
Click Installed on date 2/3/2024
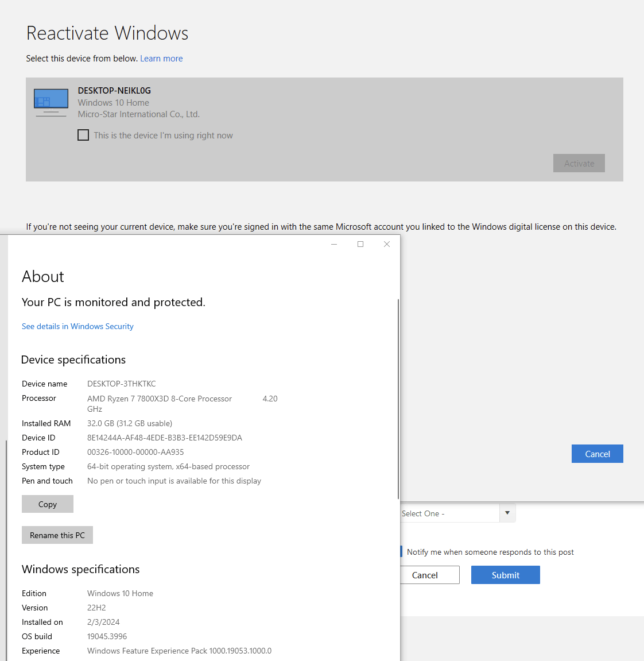[103, 622]
